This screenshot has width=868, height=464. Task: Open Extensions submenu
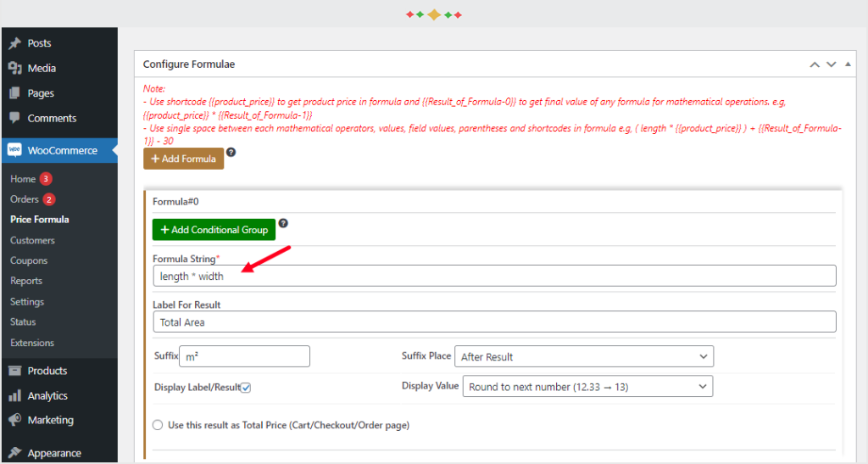(x=32, y=343)
